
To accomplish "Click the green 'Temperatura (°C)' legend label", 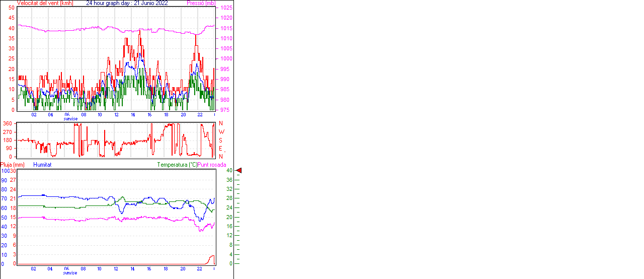I will coord(177,165).
